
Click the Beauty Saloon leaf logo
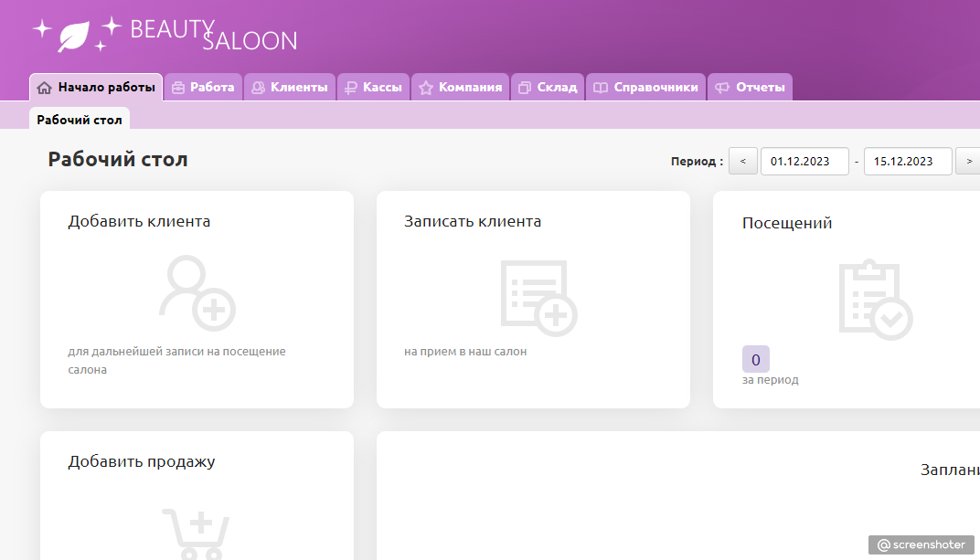point(74,36)
